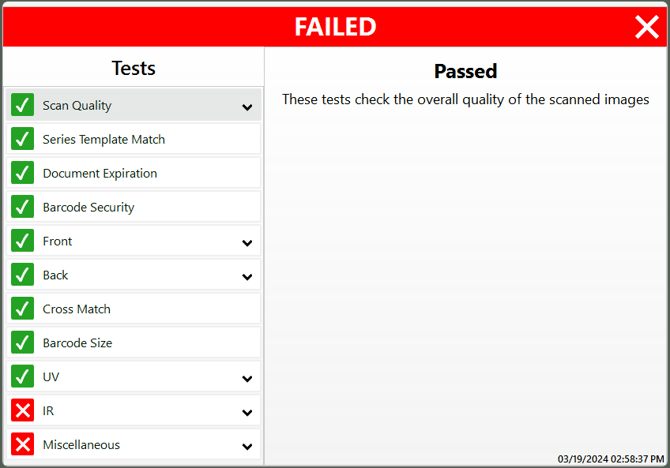Click the green pass icon for Document Expiration

point(23,173)
